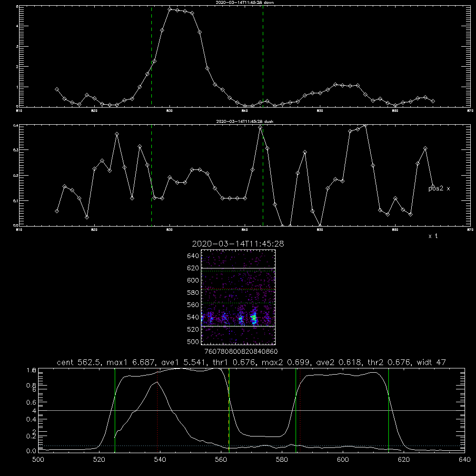Click the upper white horizontal line on the spectrogram
Viewport: 476px width, 476px height.
pos(238,268)
